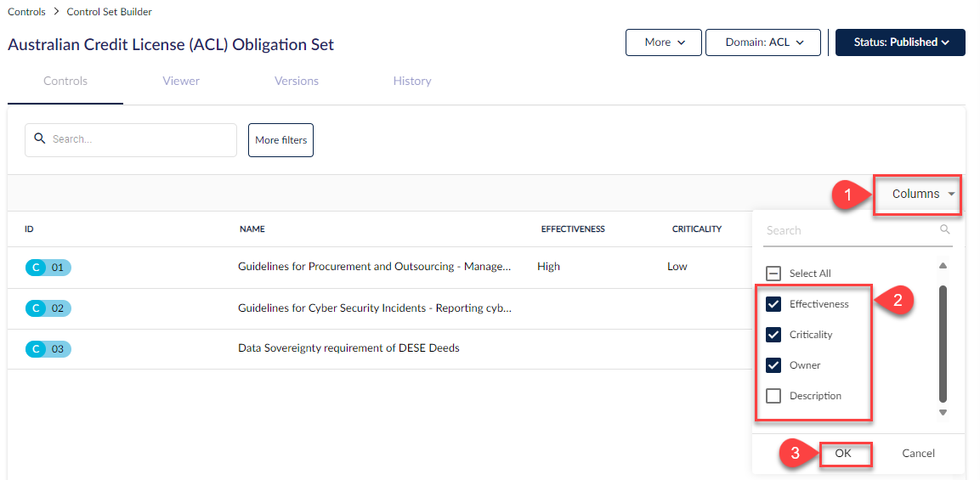The height and width of the screenshot is (480, 980).
Task: Switch to the History tab
Action: point(412,82)
